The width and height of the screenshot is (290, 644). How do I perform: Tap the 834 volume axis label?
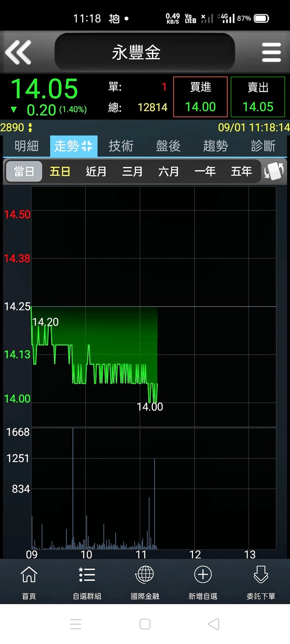tap(21, 489)
